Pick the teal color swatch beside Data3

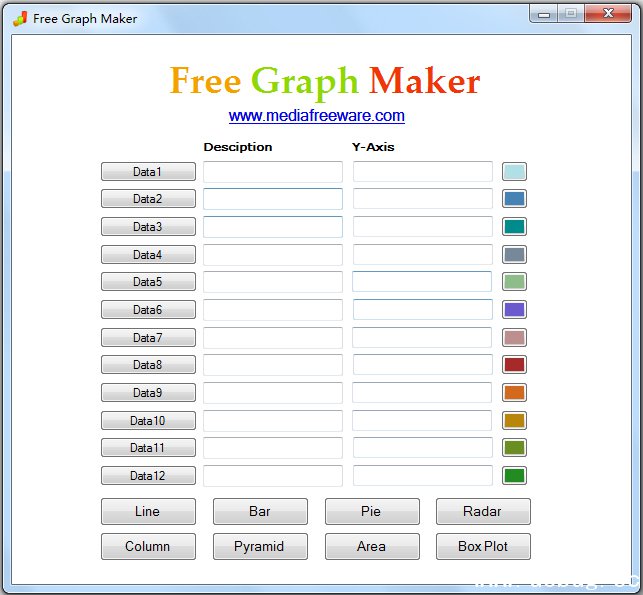click(514, 227)
